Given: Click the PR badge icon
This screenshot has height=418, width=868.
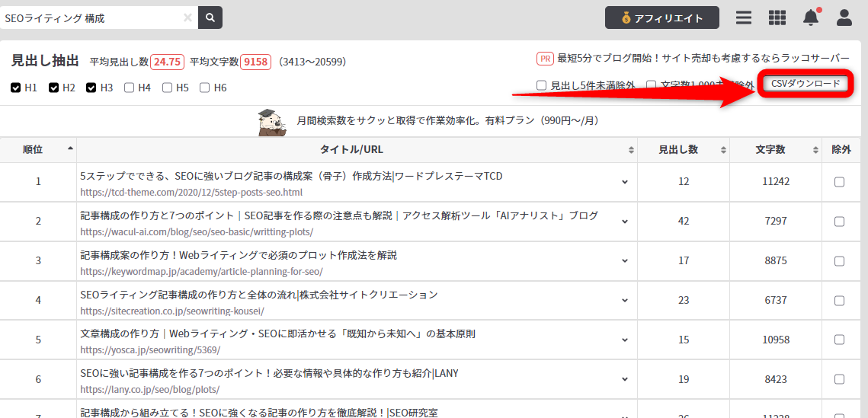Looking at the screenshot, I should (x=546, y=58).
